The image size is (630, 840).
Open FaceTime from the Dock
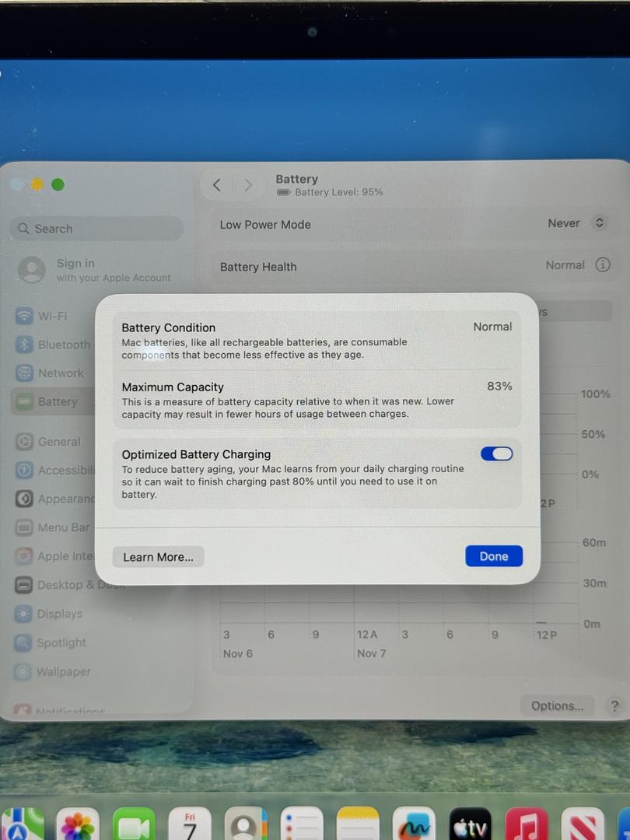134,823
